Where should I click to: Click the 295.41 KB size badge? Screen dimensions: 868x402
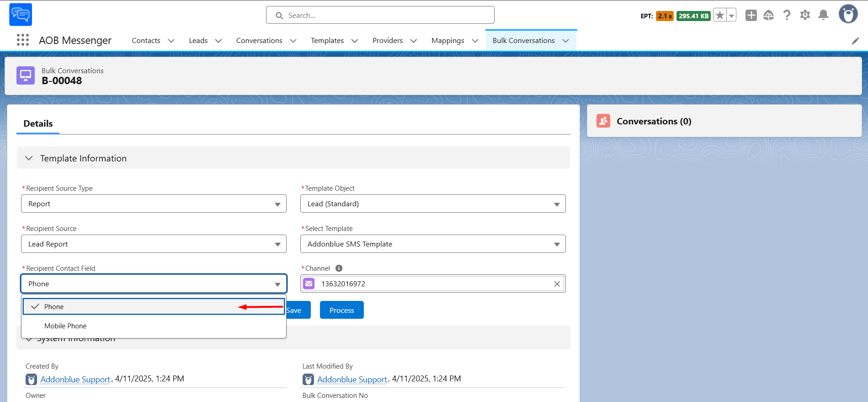tap(693, 16)
